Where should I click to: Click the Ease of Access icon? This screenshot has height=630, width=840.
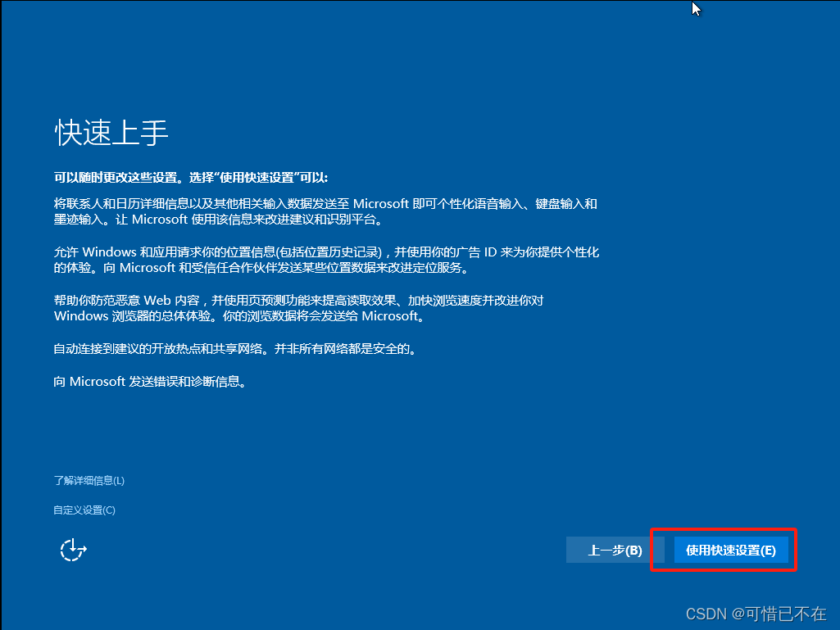(x=74, y=550)
